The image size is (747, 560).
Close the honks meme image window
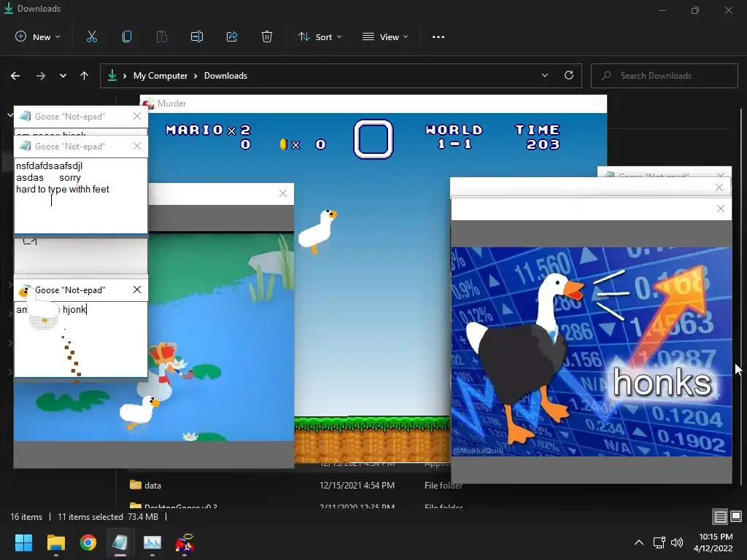720,209
